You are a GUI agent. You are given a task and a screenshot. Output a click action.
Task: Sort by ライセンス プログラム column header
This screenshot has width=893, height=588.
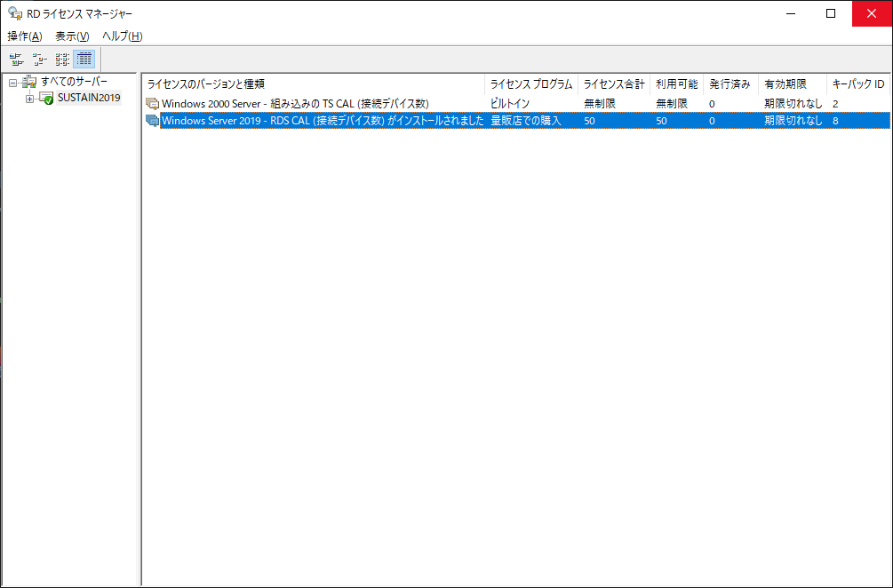(x=531, y=84)
